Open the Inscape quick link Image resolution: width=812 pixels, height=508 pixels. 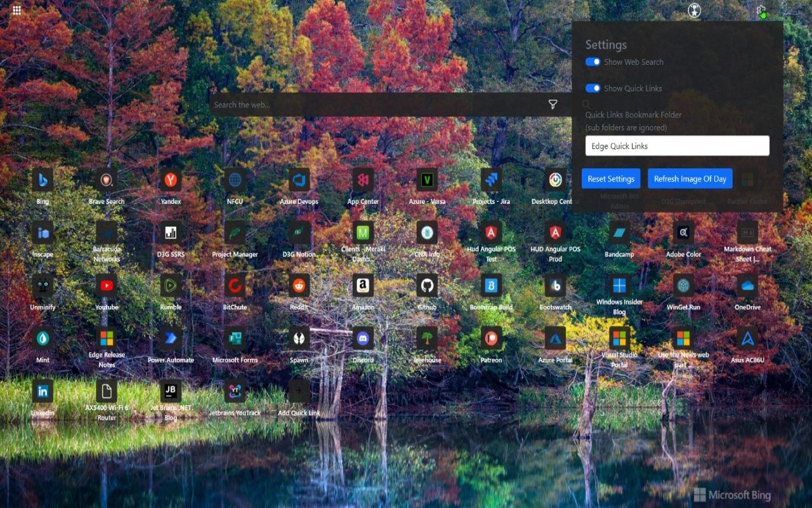click(x=43, y=232)
